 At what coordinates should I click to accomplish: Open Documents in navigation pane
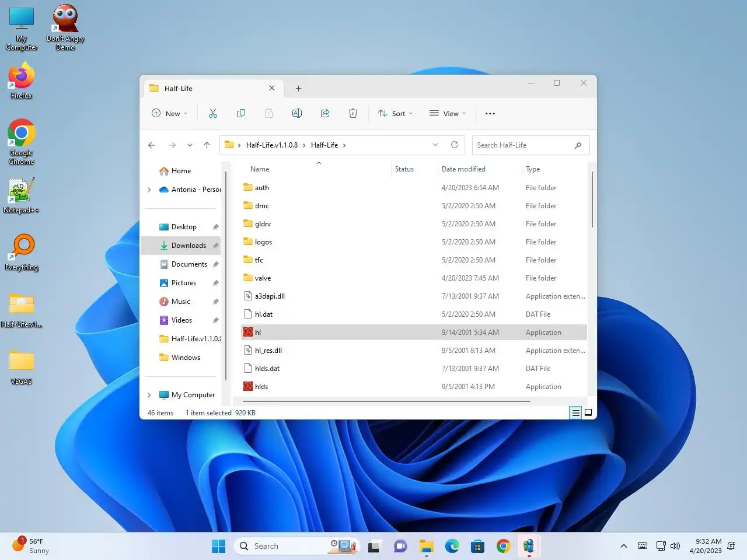click(x=189, y=264)
